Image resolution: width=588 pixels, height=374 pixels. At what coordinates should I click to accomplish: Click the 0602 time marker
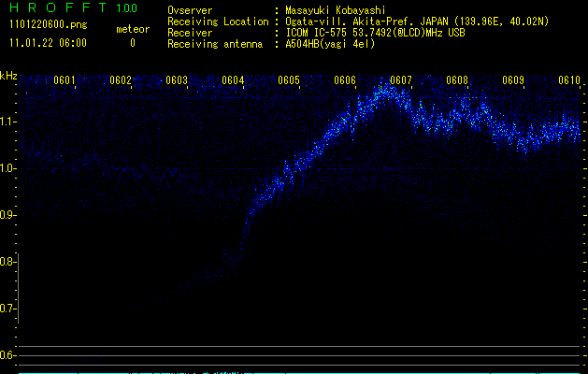click(121, 80)
